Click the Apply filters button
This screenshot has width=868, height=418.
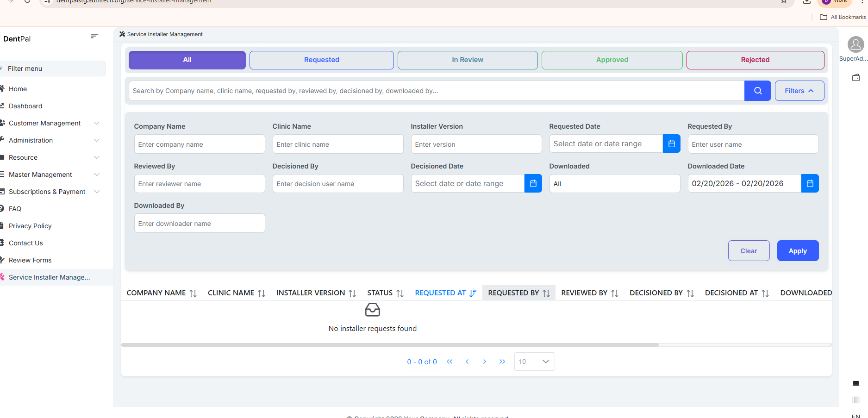click(797, 251)
